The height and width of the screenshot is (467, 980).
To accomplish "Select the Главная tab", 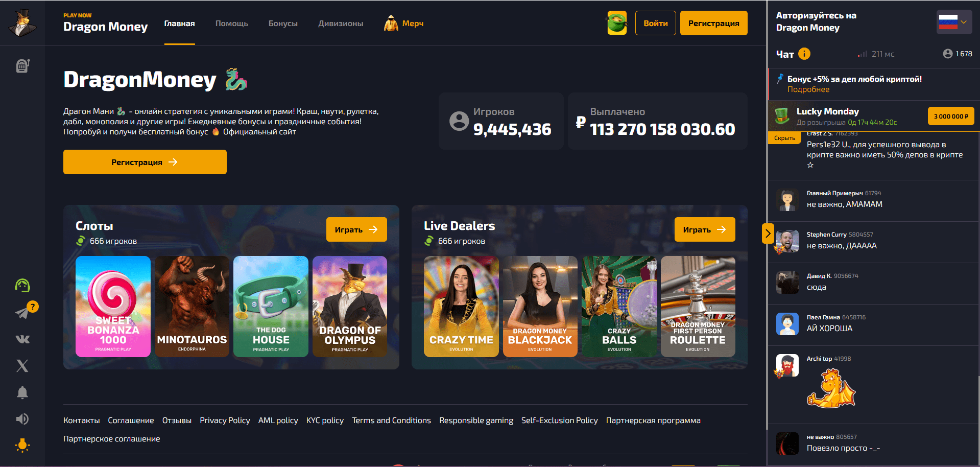I will pos(179,24).
